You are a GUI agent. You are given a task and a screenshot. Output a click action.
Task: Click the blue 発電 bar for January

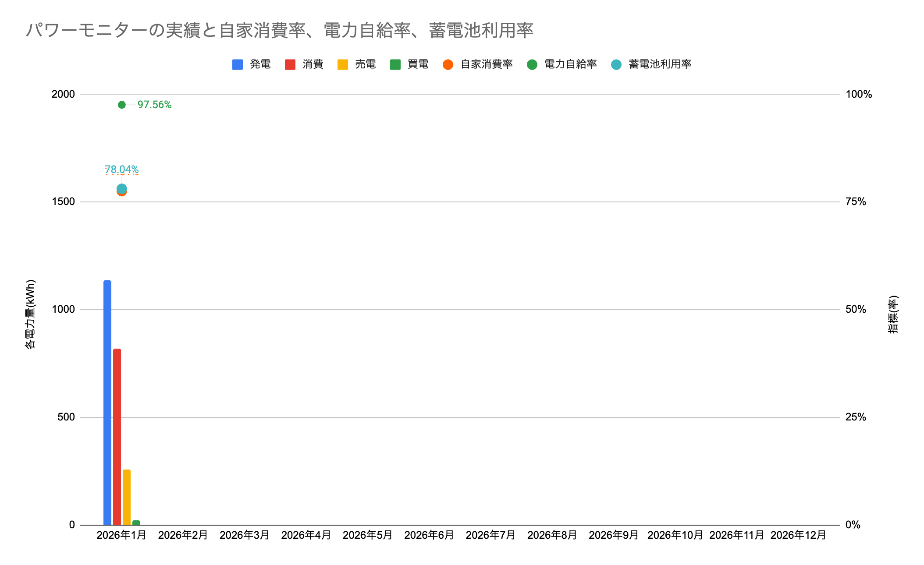point(107,403)
